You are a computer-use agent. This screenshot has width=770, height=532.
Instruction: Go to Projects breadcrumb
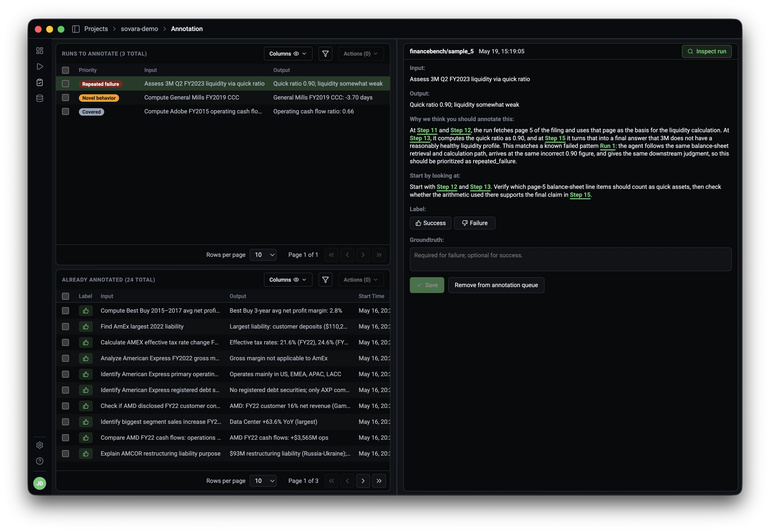pyautogui.click(x=96, y=29)
